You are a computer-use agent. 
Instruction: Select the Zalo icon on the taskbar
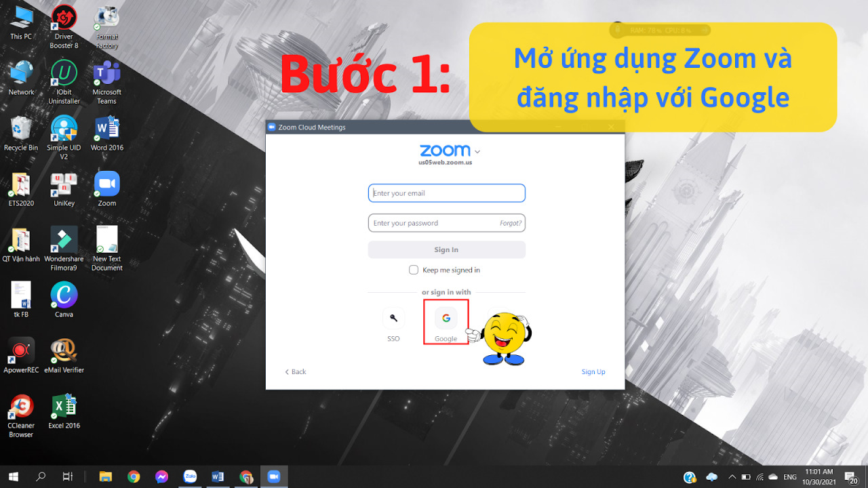(x=190, y=476)
